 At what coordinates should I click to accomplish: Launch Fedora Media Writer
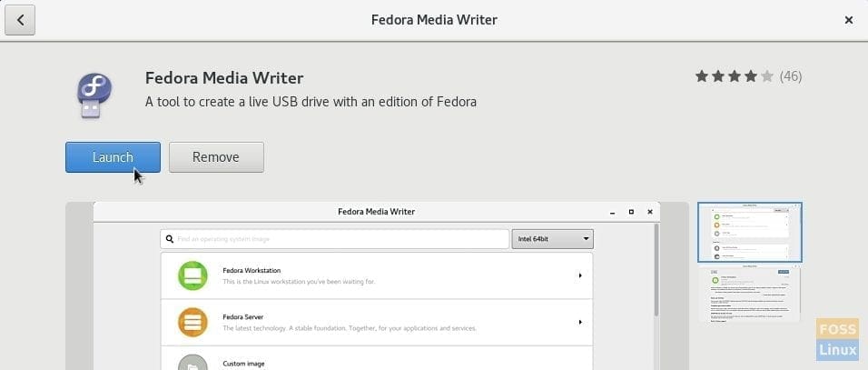(x=113, y=157)
